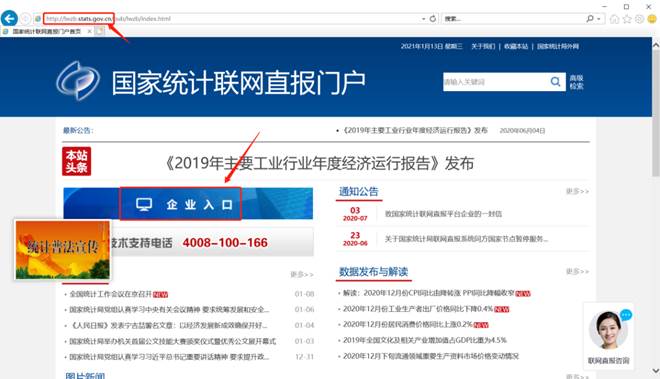Refresh the page with reload icon
Image resolution: width=660 pixels, height=379 pixels.
pyautogui.click(x=433, y=19)
